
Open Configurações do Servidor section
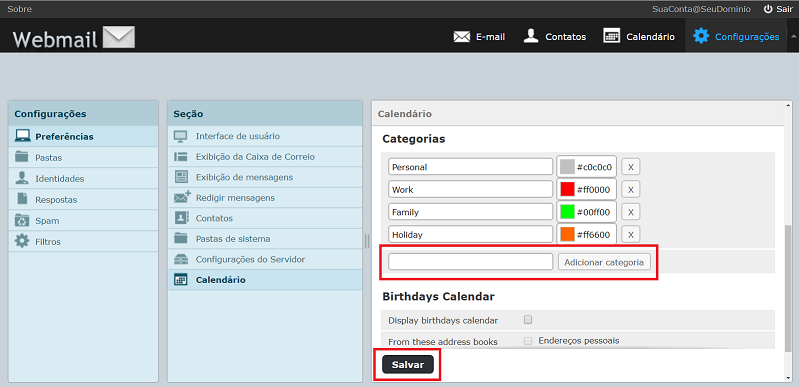pyautogui.click(x=250, y=259)
